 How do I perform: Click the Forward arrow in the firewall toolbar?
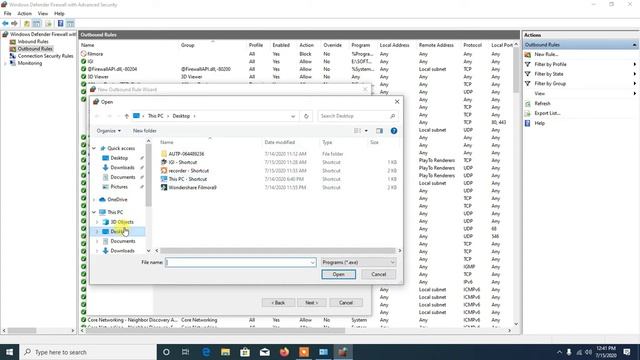(x=14, y=24)
